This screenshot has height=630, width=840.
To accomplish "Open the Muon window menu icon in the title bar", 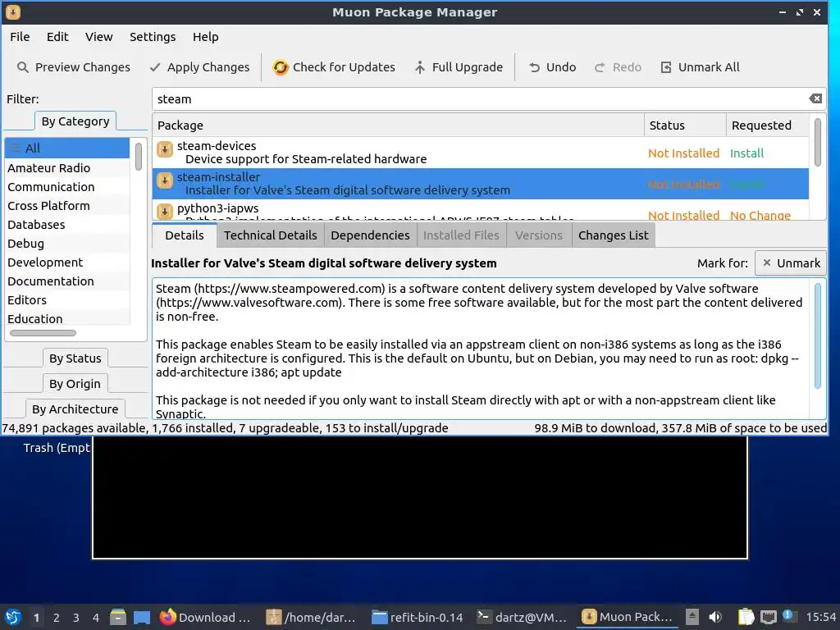I will [x=13, y=11].
